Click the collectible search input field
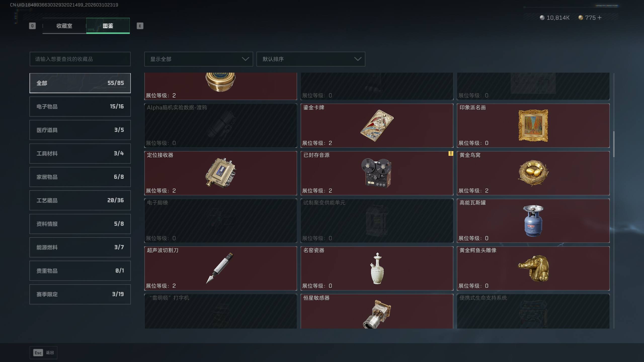644x362 pixels. 80,59
